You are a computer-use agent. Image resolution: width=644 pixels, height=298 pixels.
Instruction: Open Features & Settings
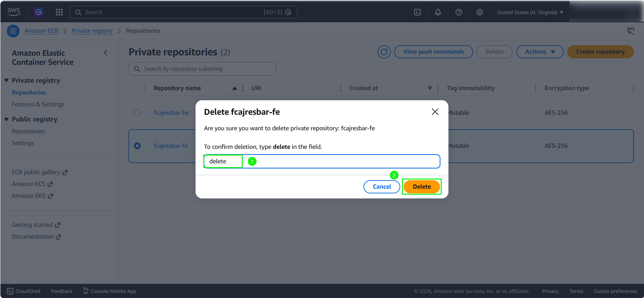pos(38,104)
